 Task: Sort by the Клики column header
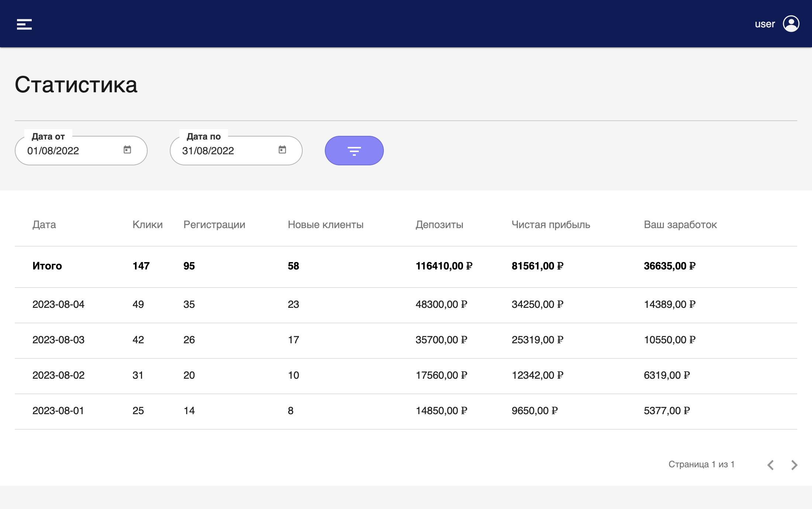(x=147, y=225)
